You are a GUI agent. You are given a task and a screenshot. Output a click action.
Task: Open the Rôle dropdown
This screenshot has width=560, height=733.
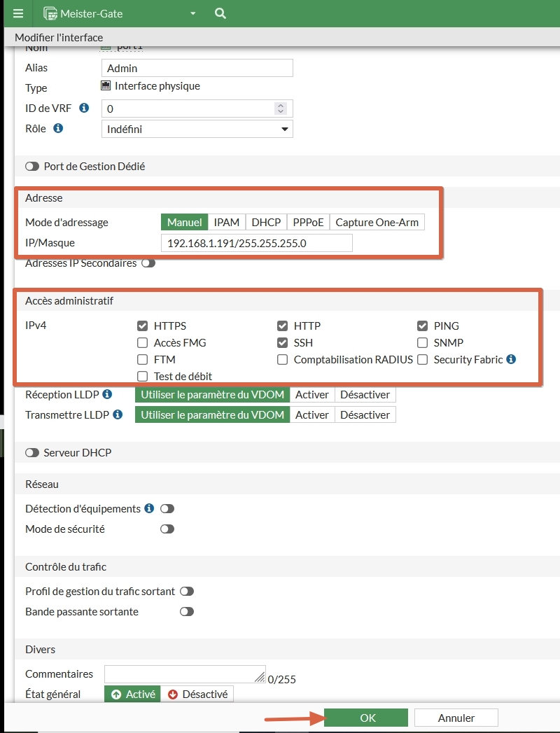coord(197,129)
